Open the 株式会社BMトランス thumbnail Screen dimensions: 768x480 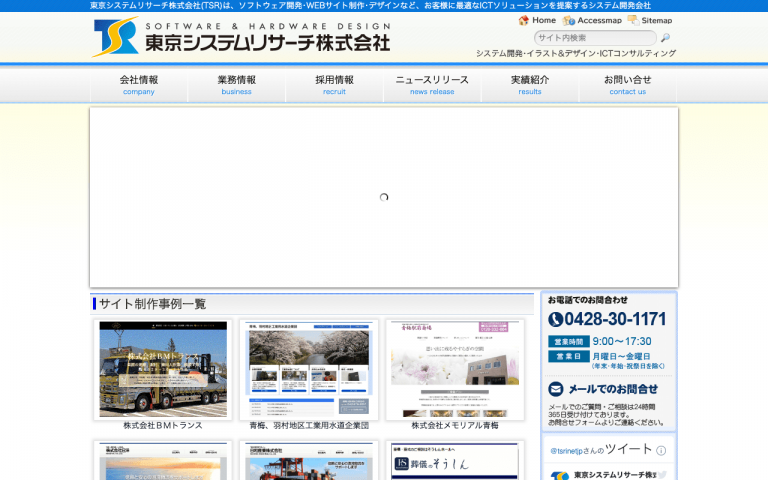[x=163, y=369]
